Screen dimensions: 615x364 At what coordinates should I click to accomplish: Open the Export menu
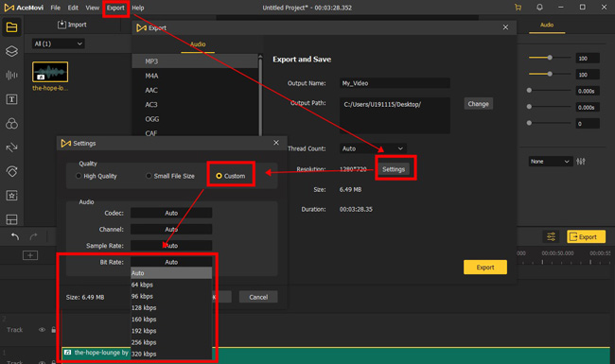115,8
